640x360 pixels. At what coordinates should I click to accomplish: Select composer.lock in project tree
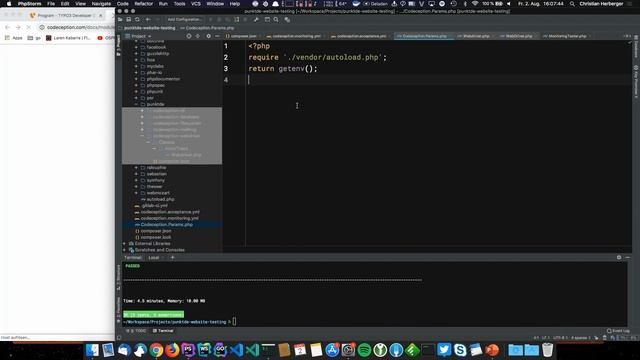point(156,237)
